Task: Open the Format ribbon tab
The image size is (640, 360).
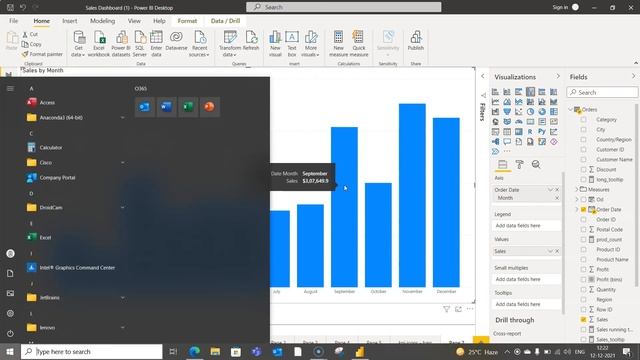Action: pos(187,21)
